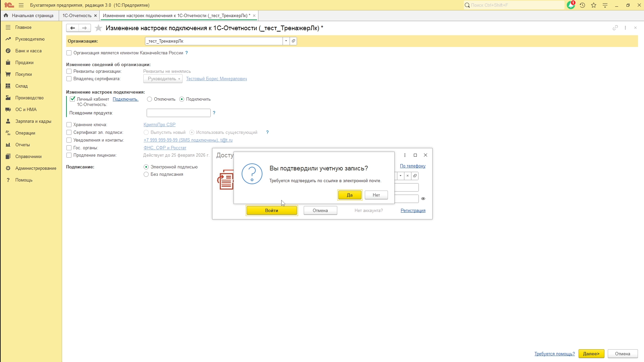The height and width of the screenshot is (362, 644).
Task: Open the settings lines icon in title bar
Action: pyautogui.click(x=605, y=5)
